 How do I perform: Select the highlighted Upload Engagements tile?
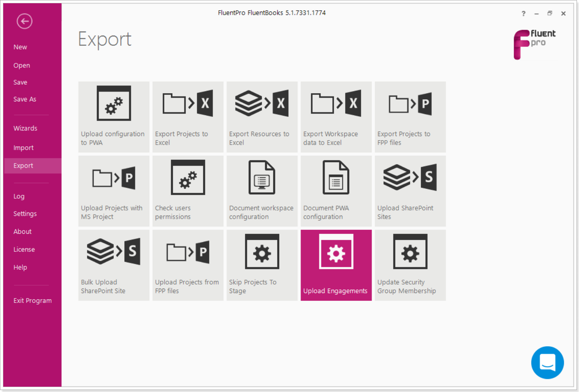pos(336,265)
